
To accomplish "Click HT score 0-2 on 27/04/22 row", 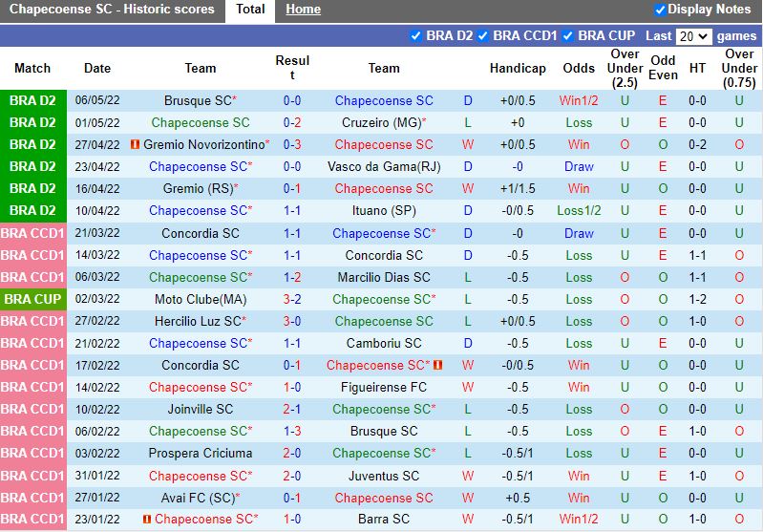I will click(697, 144).
